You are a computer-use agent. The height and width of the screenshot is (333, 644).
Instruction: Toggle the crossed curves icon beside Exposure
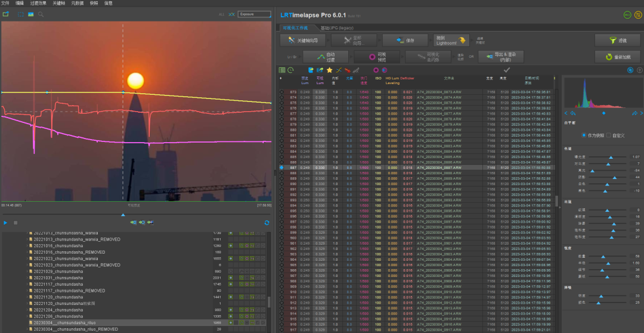(x=231, y=14)
